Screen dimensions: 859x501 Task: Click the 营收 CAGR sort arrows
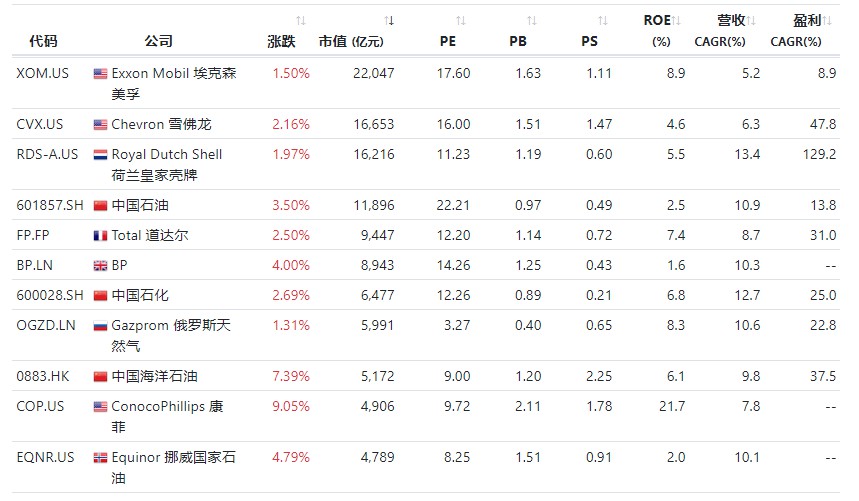click(x=752, y=21)
